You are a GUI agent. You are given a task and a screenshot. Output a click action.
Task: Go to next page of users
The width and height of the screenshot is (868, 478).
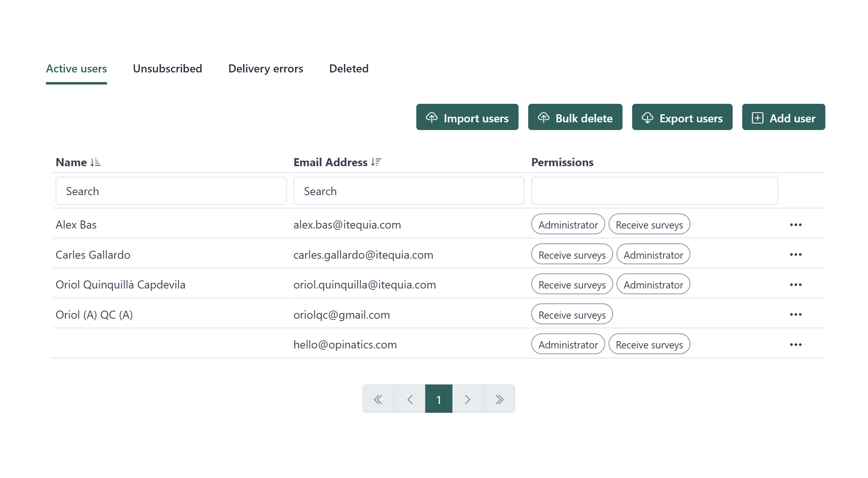(x=467, y=399)
